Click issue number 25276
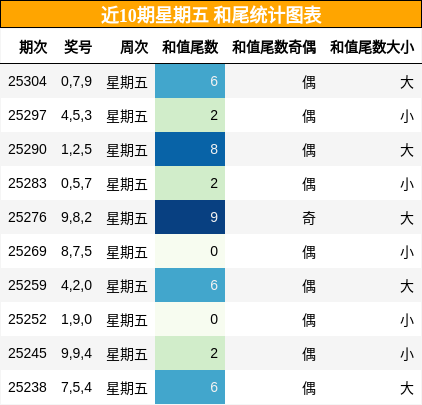The height and width of the screenshot is (405, 422). tap(27, 217)
